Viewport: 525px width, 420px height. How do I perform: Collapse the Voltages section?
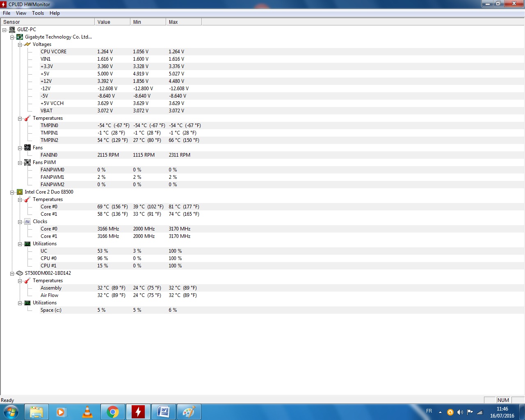(x=20, y=44)
